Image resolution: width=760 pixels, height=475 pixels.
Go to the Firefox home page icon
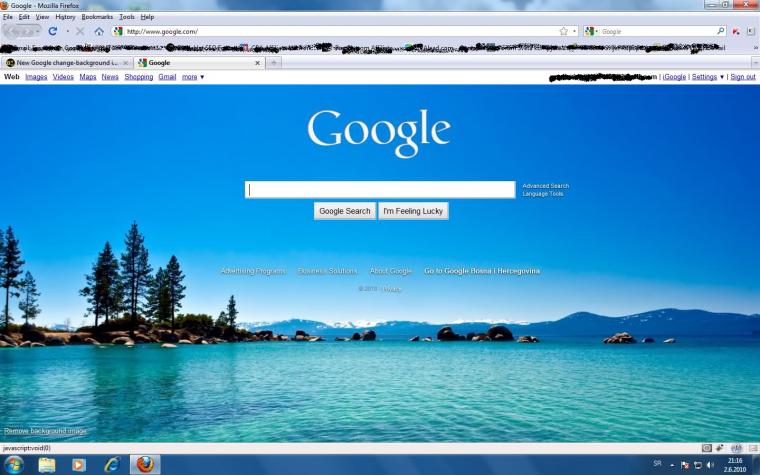coord(99,32)
